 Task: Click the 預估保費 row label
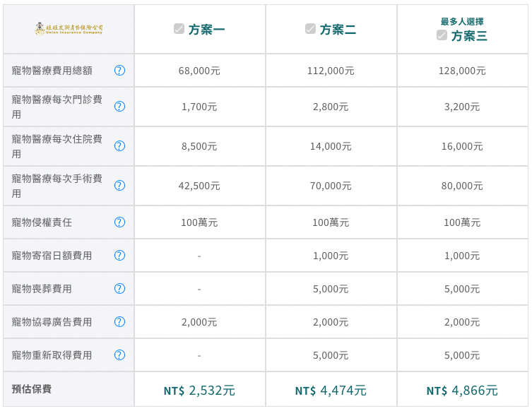tap(32, 389)
